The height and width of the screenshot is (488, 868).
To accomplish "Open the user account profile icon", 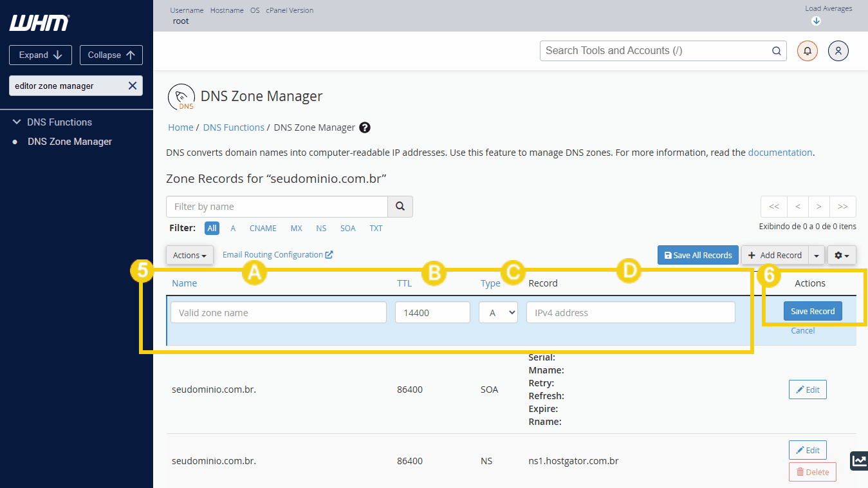I will coord(838,51).
